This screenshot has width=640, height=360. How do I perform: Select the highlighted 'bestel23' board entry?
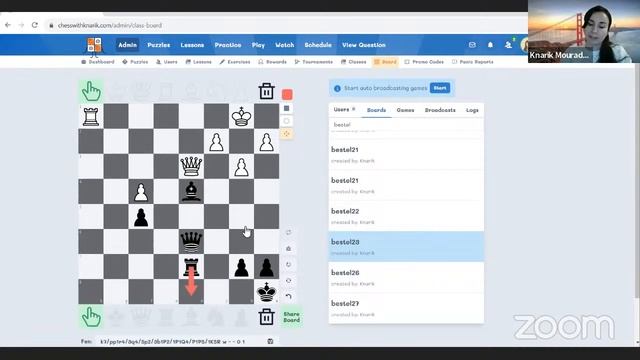[406, 247]
